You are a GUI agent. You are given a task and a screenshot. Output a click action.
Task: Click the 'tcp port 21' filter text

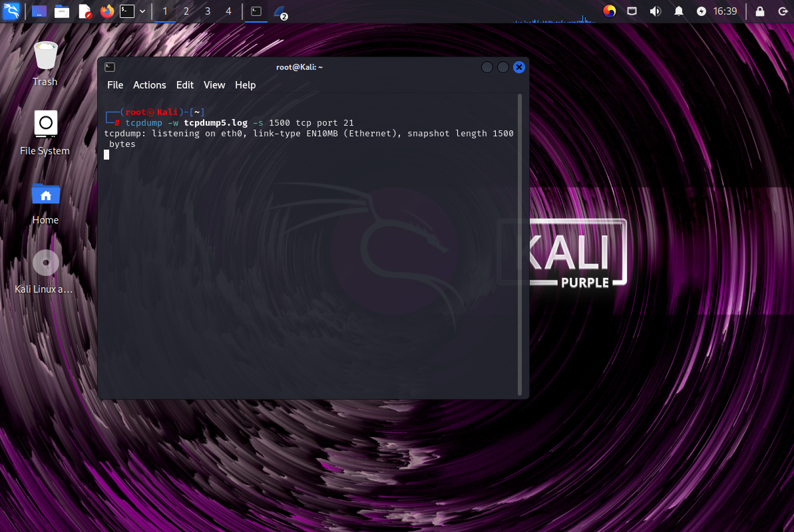[325, 122]
